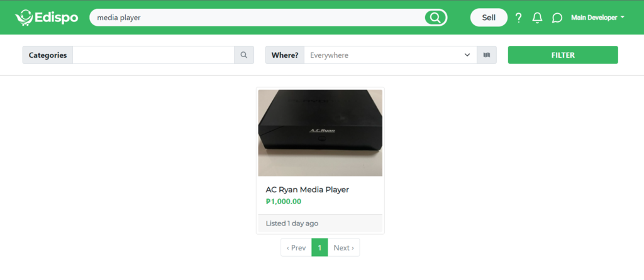Open the help question mark icon

[519, 18]
